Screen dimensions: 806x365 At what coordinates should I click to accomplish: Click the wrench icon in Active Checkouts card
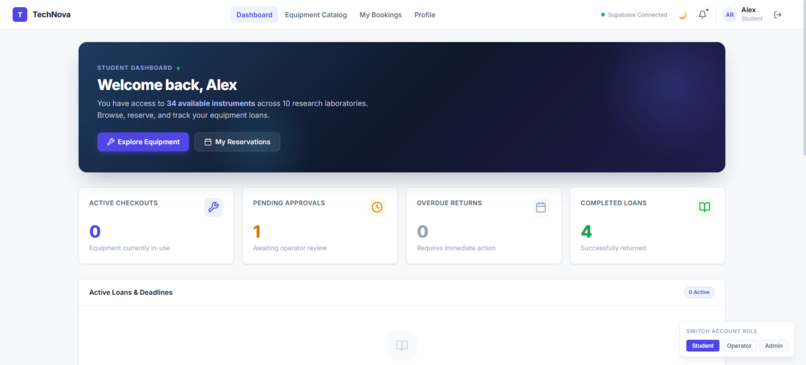213,207
